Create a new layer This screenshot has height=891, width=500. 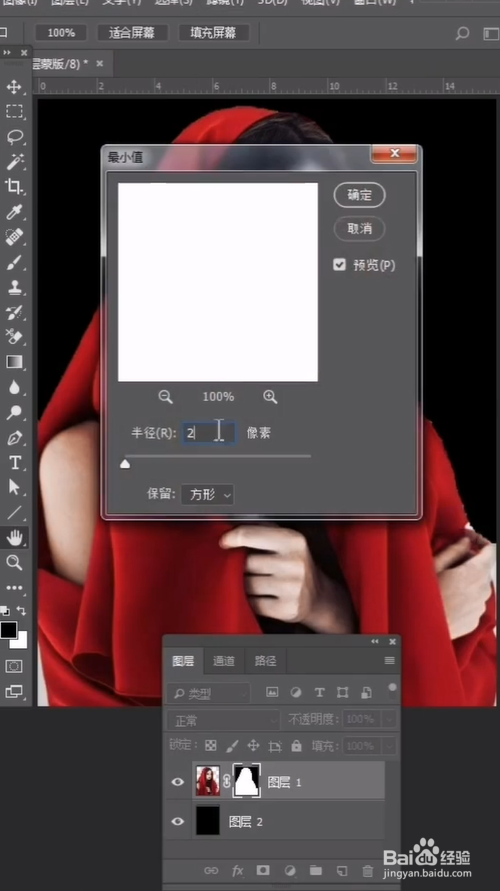[x=341, y=871]
